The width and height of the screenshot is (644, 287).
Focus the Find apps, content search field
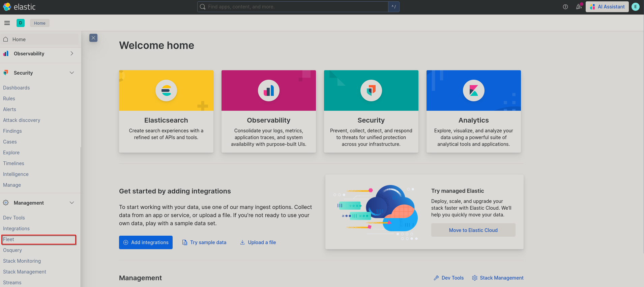point(293,7)
